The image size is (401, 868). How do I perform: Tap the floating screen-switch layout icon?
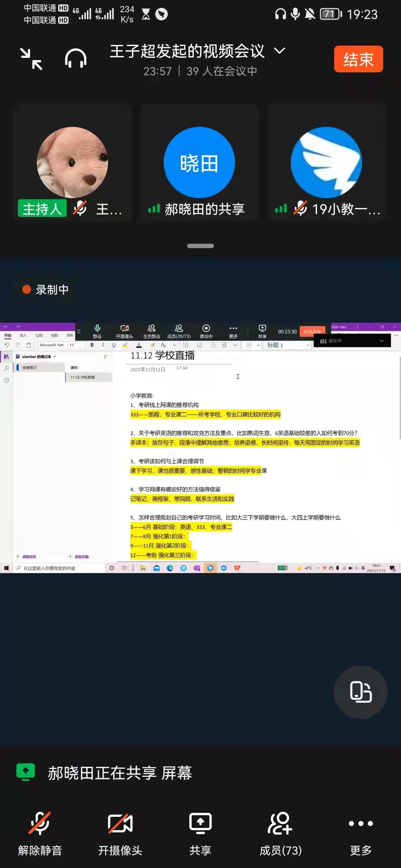pyautogui.click(x=361, y=692)
